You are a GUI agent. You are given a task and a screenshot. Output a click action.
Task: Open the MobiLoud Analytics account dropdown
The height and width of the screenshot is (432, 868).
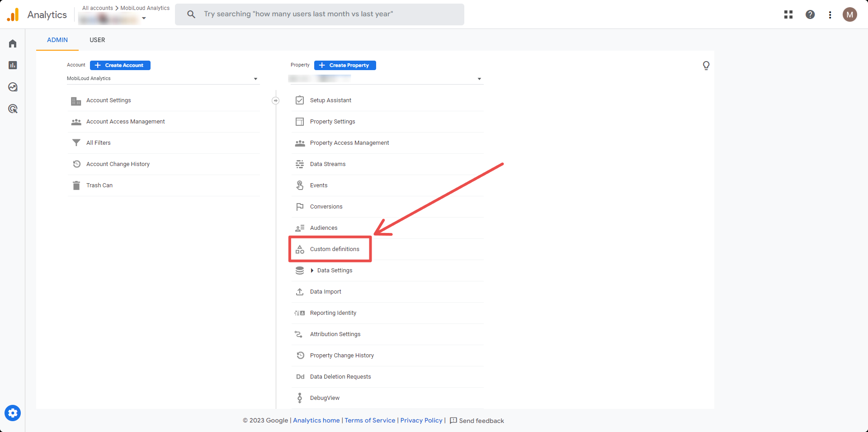(x=163, y=79)
